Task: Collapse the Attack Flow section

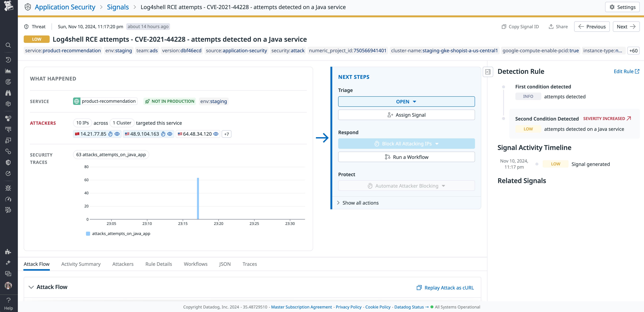Action: (x=31, y=287)
